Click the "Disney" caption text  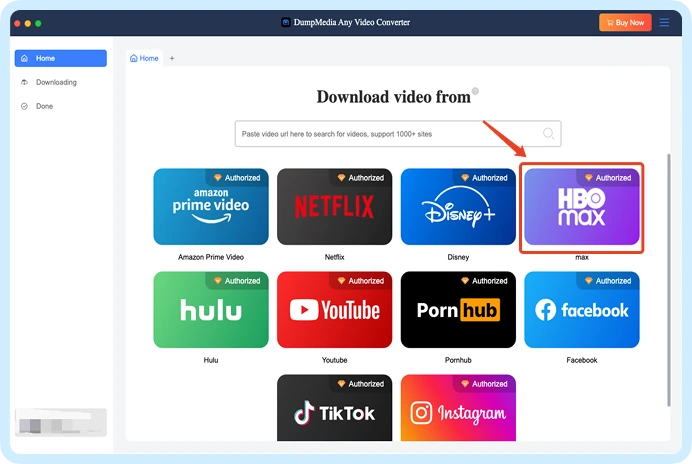point(458,257)
